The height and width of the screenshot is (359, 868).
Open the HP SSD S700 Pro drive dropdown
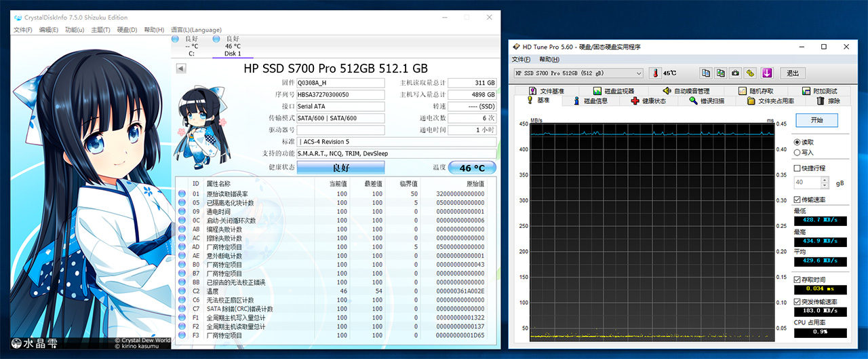pos(578,73)
